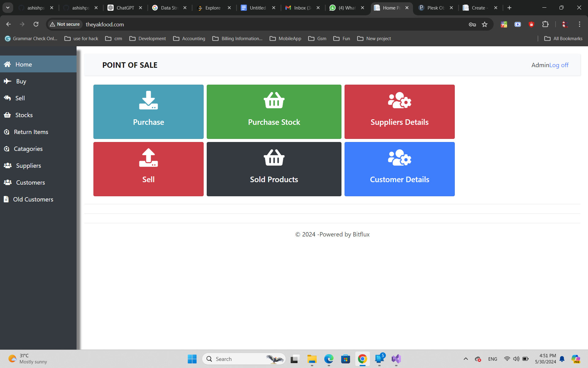Viewport: 588px width, 368px height.
Task: Switch to the ChatGPT browser tab
Action: 125,8
